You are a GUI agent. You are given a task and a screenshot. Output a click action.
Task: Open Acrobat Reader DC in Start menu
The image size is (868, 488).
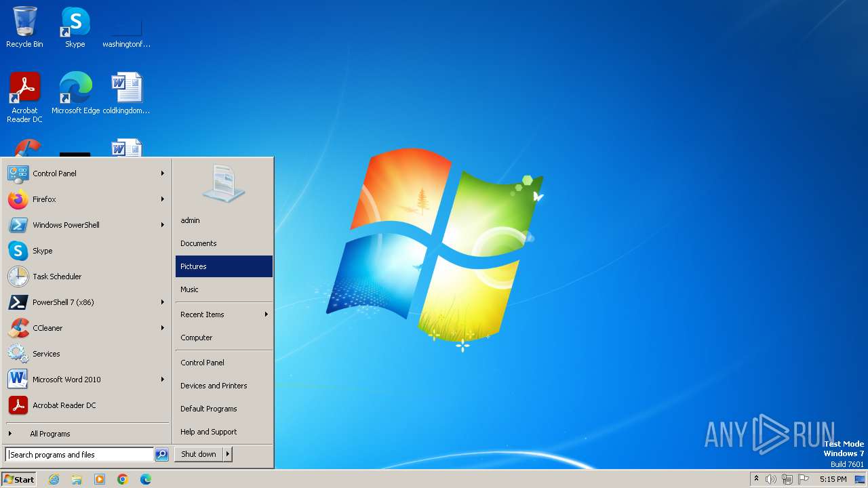point(87,405)
